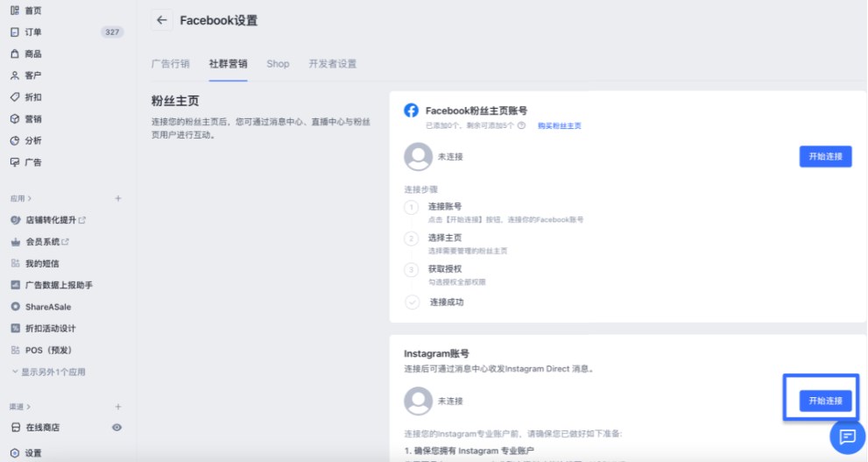Add a channel with the 渠道 plus icon
868x462 pixels.
pyautogui.click(x=118, y=407)
